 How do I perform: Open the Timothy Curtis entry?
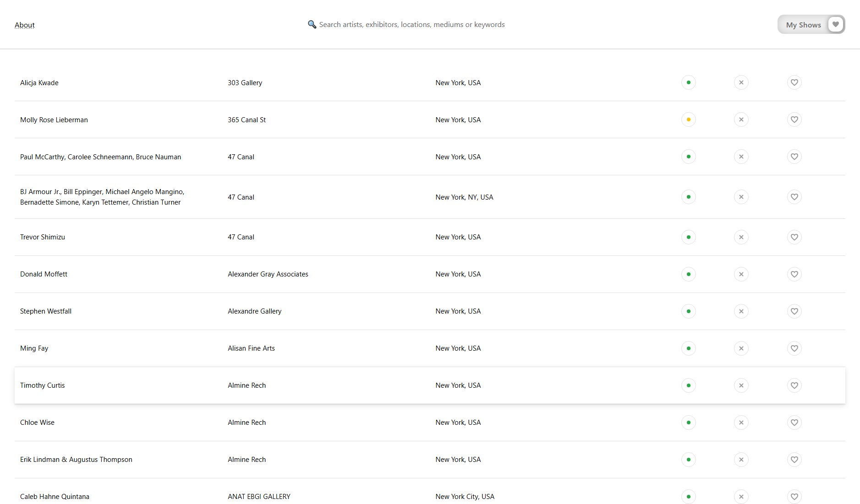point(43,385)
